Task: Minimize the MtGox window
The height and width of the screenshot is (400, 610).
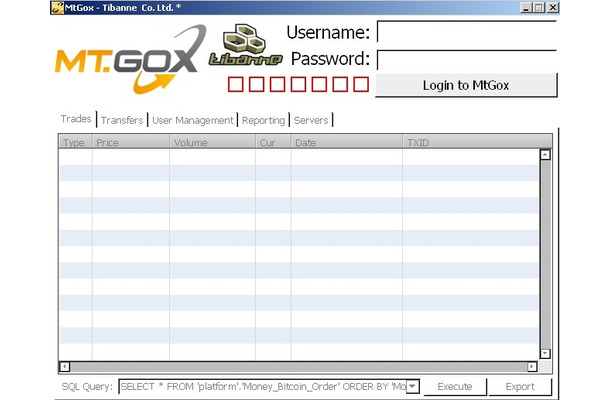Action: click(526, 7)
